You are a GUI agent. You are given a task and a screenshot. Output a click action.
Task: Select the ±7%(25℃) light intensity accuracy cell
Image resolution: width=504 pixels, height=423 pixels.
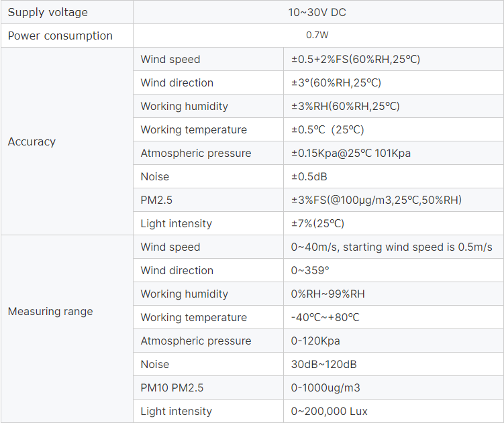coord(393,223)
